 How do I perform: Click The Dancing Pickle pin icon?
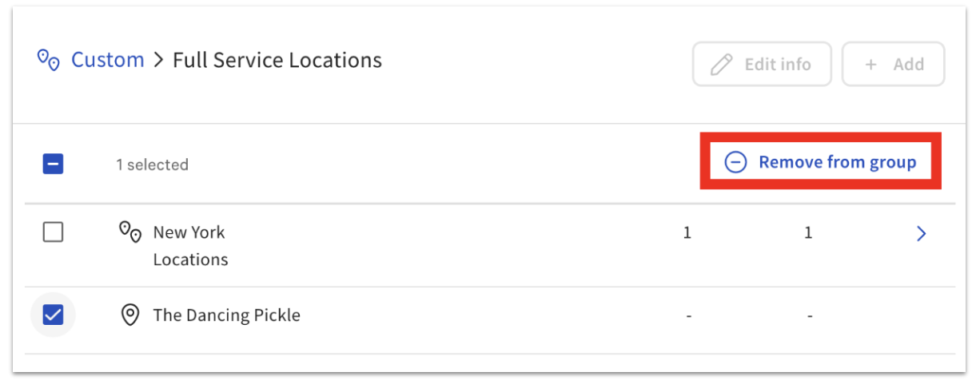(x=129, y=315)
